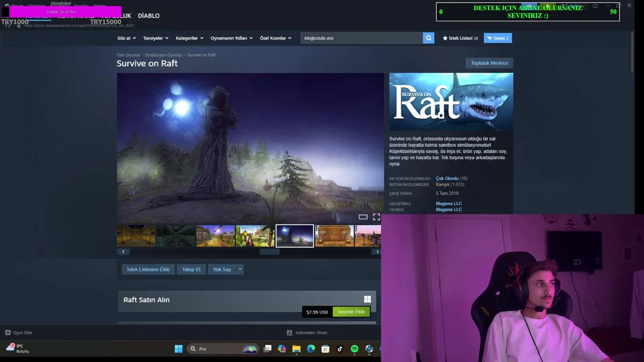Open File Explorer from the taskbar
644x362 pixels.
click(x=296, y=348)
